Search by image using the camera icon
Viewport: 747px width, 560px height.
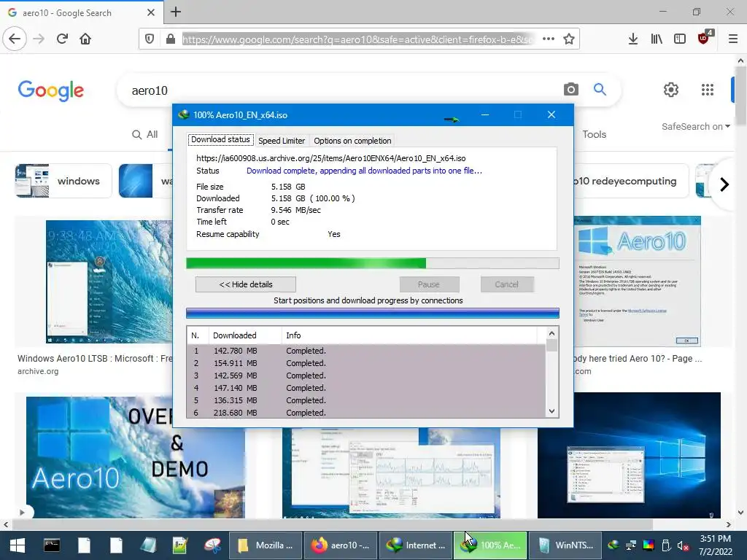(x=570, y=89)
